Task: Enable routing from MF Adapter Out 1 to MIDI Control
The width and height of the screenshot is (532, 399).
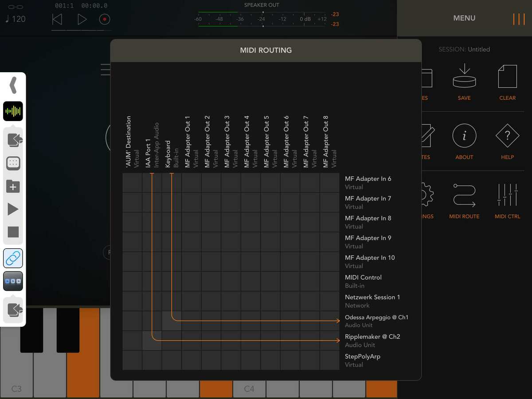Action: click(x=192, y=282)
